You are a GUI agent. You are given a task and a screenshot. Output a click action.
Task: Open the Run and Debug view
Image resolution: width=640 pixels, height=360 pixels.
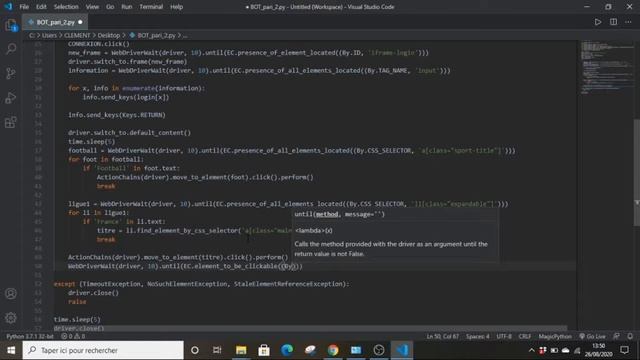click(11, 98)
